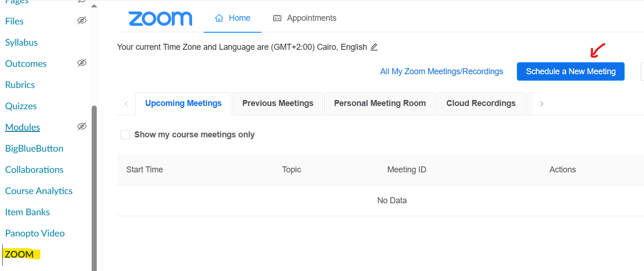
Task: Switch to the Cloud Recordings tab
Action: tap(480, 104)
